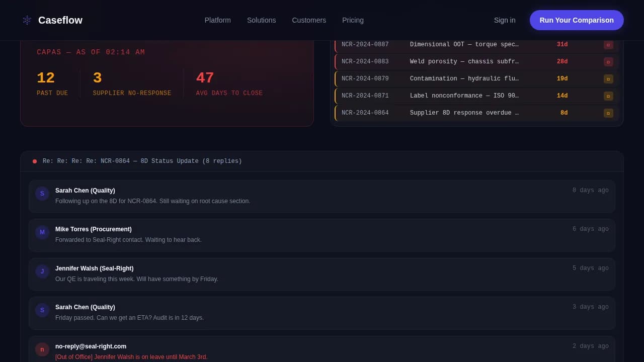The image size is (644, 362).
Task: Go to the Customers page
Action: pos(309,20)
